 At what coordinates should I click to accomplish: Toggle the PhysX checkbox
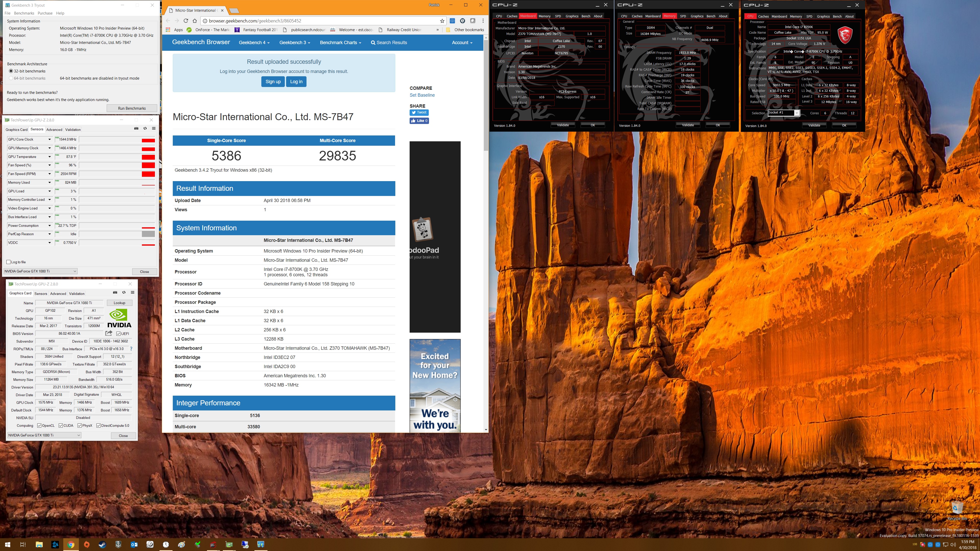[80, 425]
